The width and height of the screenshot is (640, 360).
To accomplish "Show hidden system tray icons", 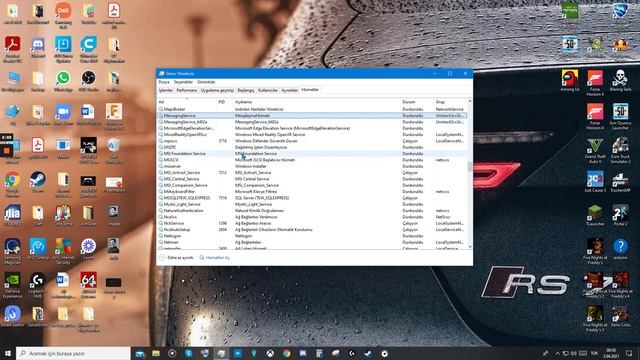I will (x=557, y=353).
